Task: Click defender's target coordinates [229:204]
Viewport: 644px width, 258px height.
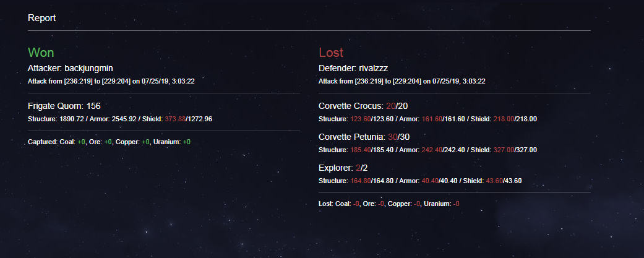Action: point(407,81)
